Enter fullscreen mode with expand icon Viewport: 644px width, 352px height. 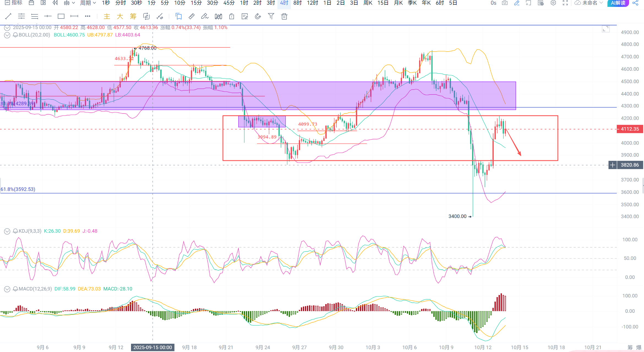[x=565, y=3]
